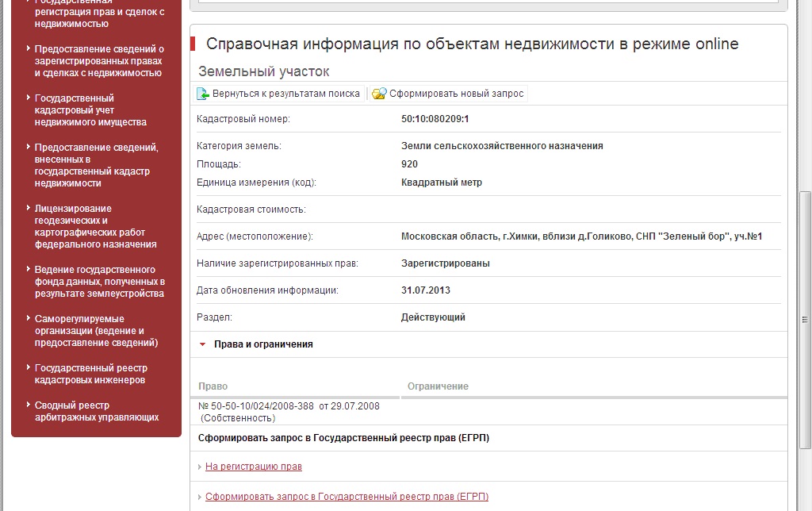Click arrow before 'На регистрацию прав' link
The width and height of the screenshot is (812, 511).
tap(200, 467)
